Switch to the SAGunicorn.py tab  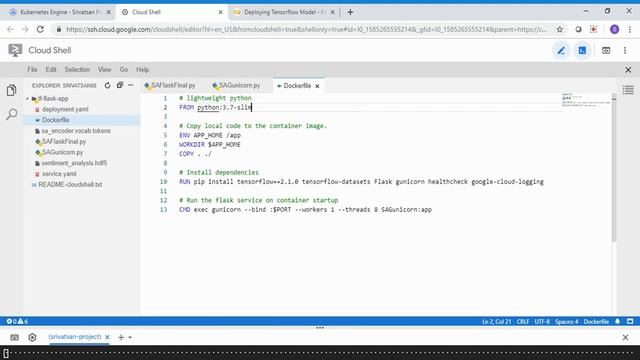pyautogui.click(x=236, y=85)
